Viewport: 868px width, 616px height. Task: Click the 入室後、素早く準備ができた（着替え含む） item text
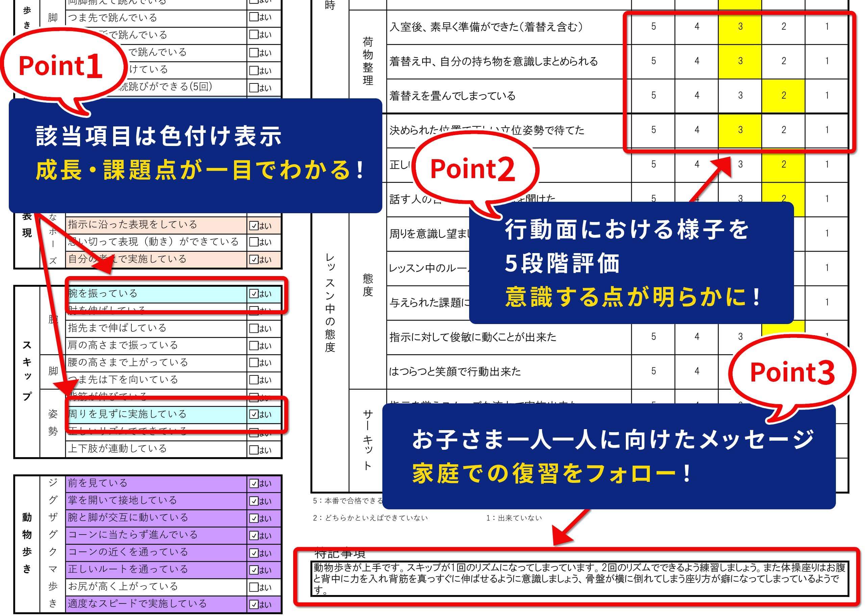click(x=486, y=27)
